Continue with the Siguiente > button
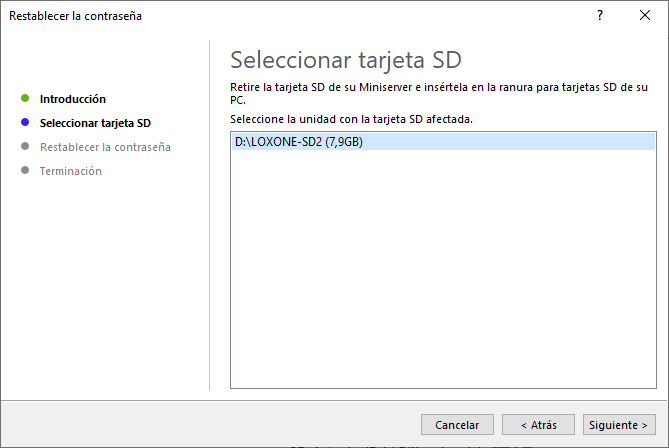669x448 pixels. coord(620,425)
